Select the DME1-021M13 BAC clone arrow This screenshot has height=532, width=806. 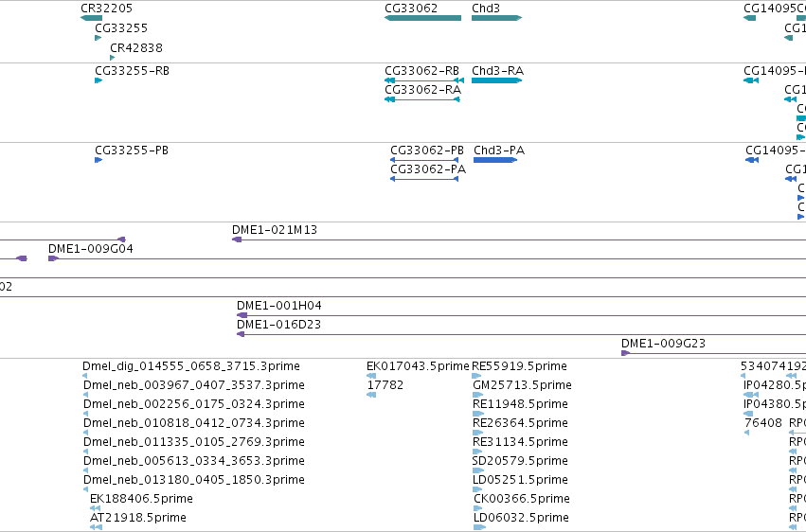coord(237,239)
